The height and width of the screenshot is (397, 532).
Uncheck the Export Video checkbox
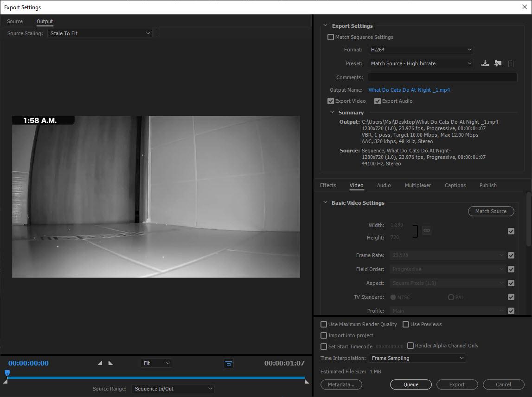pos(330,101)
